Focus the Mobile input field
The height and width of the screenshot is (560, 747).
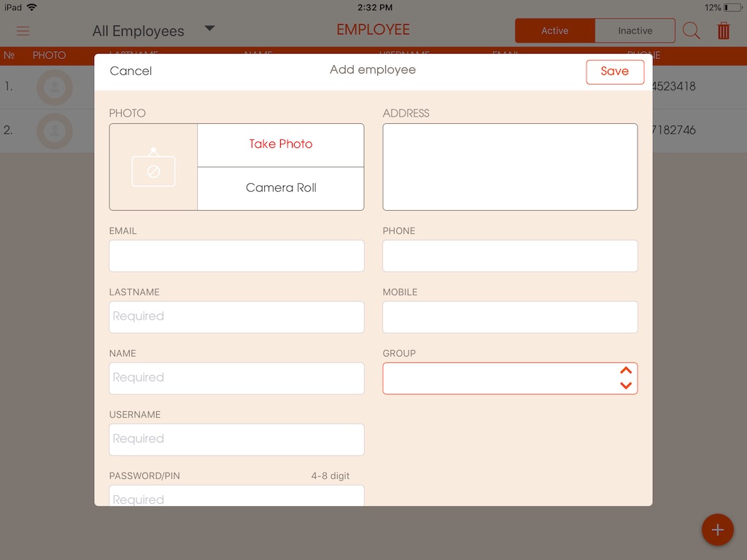pos(510,317)
